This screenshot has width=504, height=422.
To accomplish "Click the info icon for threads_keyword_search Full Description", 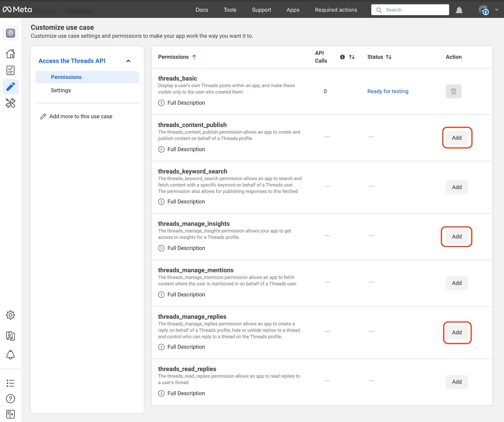I will 161,202.
